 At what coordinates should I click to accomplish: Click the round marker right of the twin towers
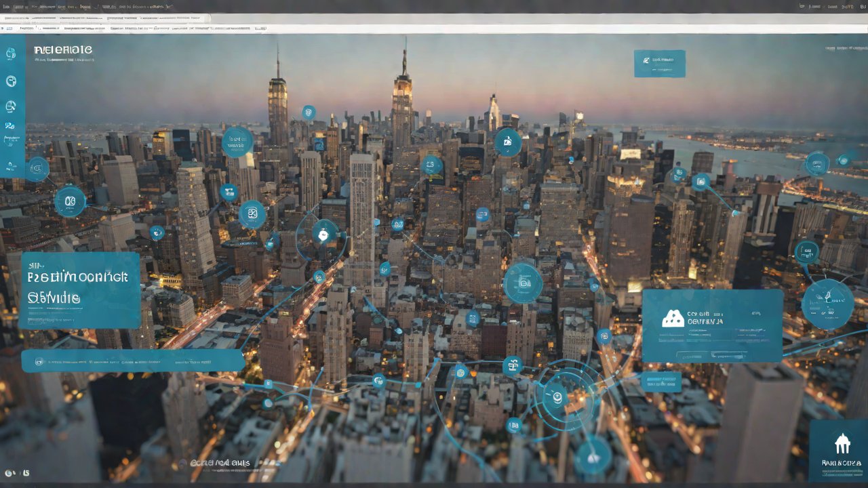click(507, 142)
